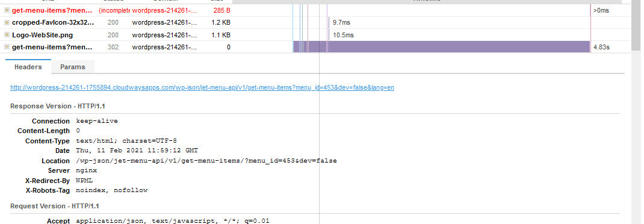Click the X-Redirect-By WPML header value
Screen dimensions: 644x224
(x=84, y=181)
